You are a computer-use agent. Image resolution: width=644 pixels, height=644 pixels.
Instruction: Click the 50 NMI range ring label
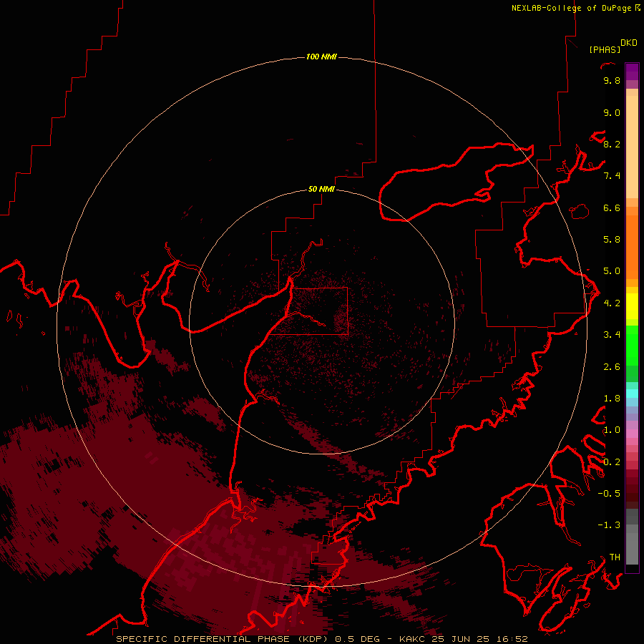(321, 189)
